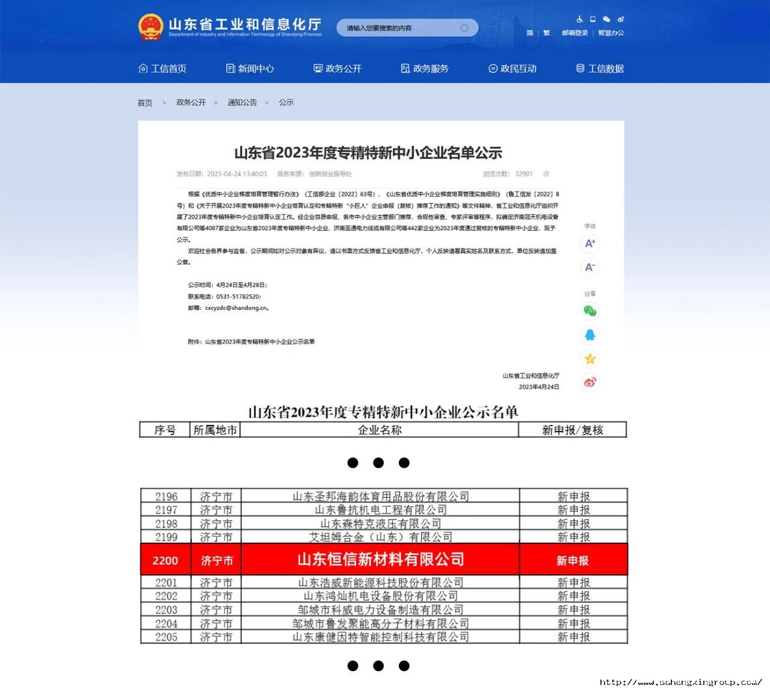Switch to traditional Chinese with 繁
Image resolution: width=770 pixels, height=700 pixels.
[546, 33]
